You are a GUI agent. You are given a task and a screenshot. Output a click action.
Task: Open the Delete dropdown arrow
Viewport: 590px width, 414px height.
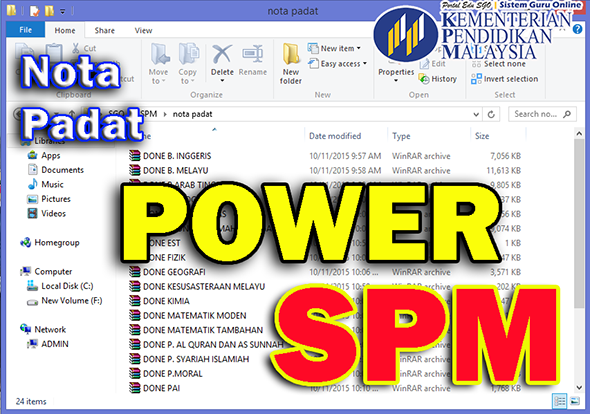(222, 81)
